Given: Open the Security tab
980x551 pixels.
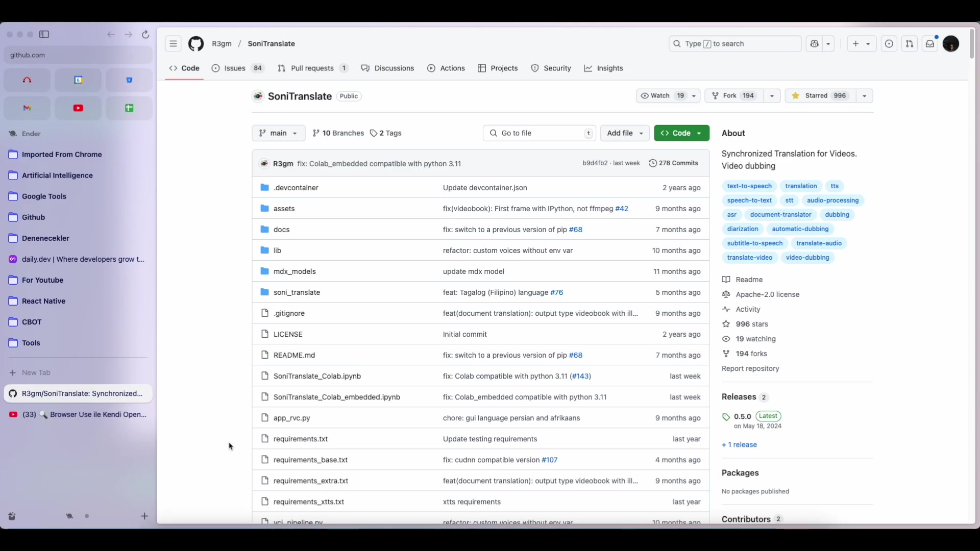Looking at the screenshot, I should tap(551, 68).
